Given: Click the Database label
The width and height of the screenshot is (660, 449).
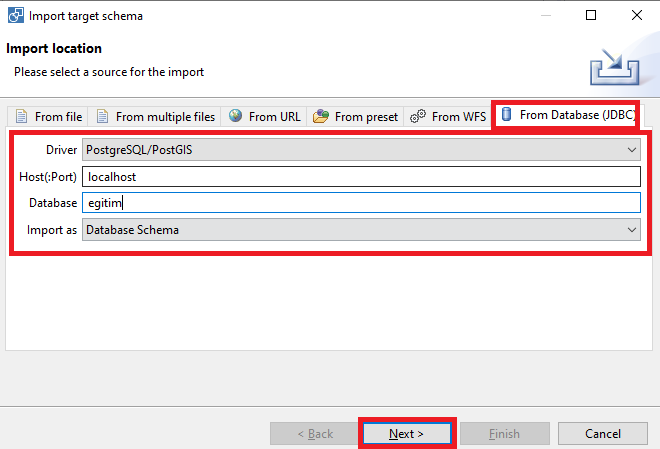Looking at the screenshot, I should click(53, 203).
